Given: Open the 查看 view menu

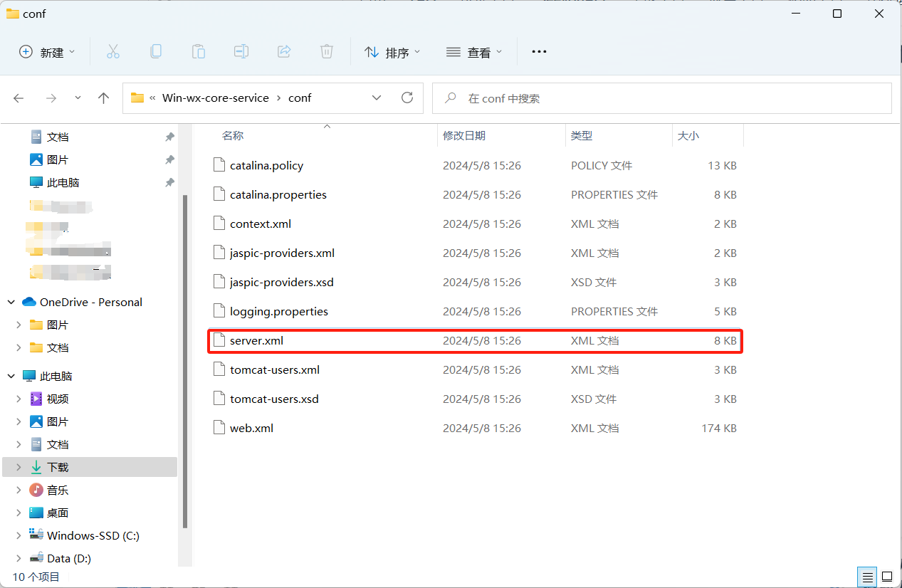Looking at the screenshot, I should [x=474, y=52].
